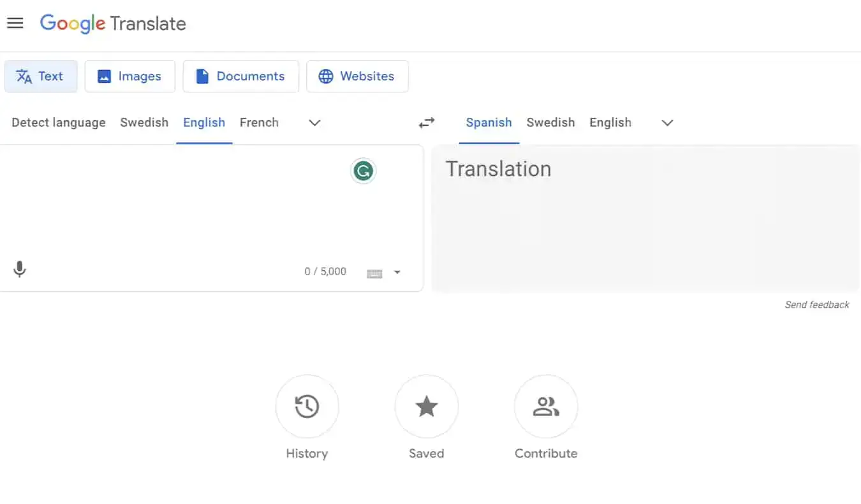Open the History clock icon

(307, 407)
